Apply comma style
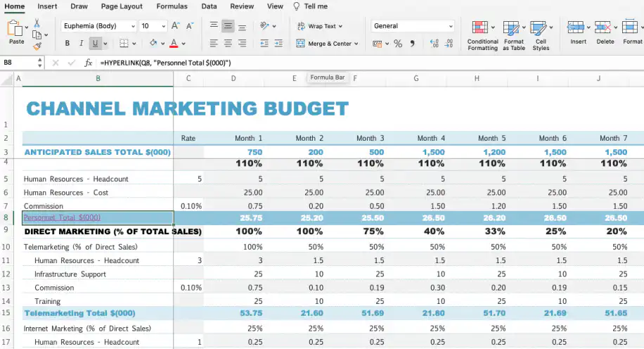This screenshot has height=349, width=644. tap(413, 44)
